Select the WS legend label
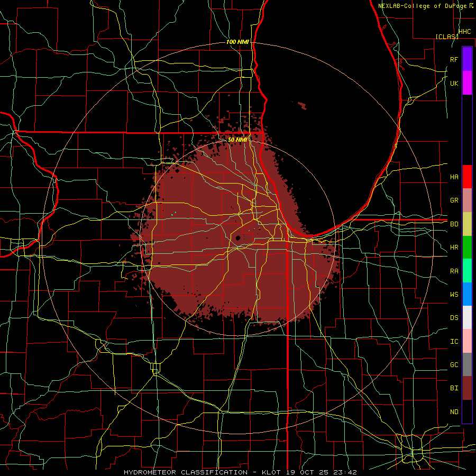Screen dimensions: 476x476 pyautogui.click(x=454, y=295)
